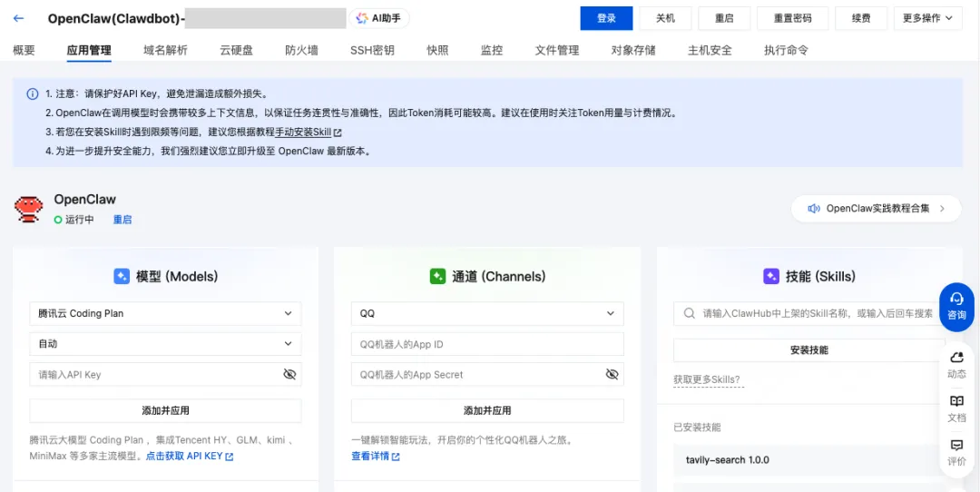
Task: Click the blue Models section icon
Action: (122, 276)
